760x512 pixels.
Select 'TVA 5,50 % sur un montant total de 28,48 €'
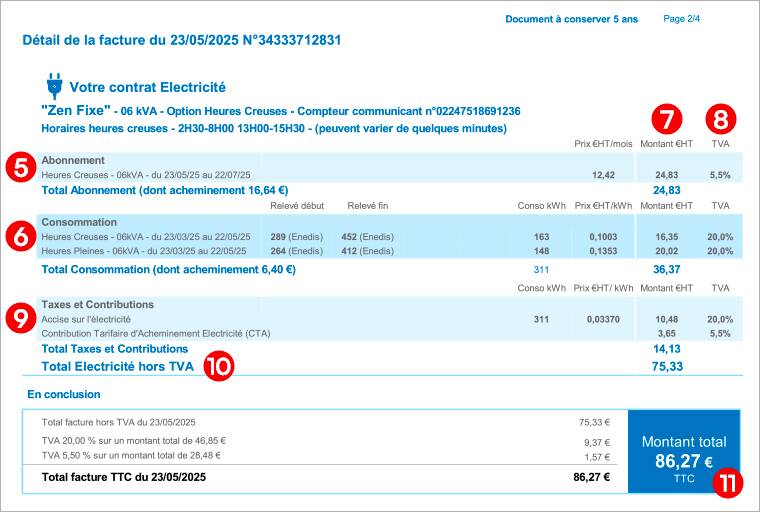click(x=131, y=455)
